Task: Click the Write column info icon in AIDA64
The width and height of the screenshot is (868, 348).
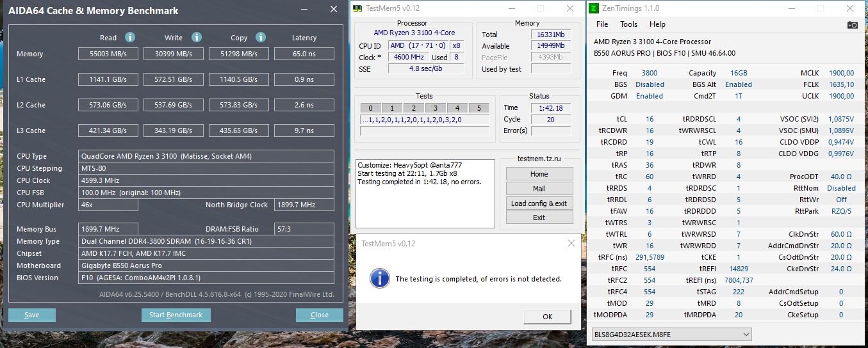Action: 197,37
